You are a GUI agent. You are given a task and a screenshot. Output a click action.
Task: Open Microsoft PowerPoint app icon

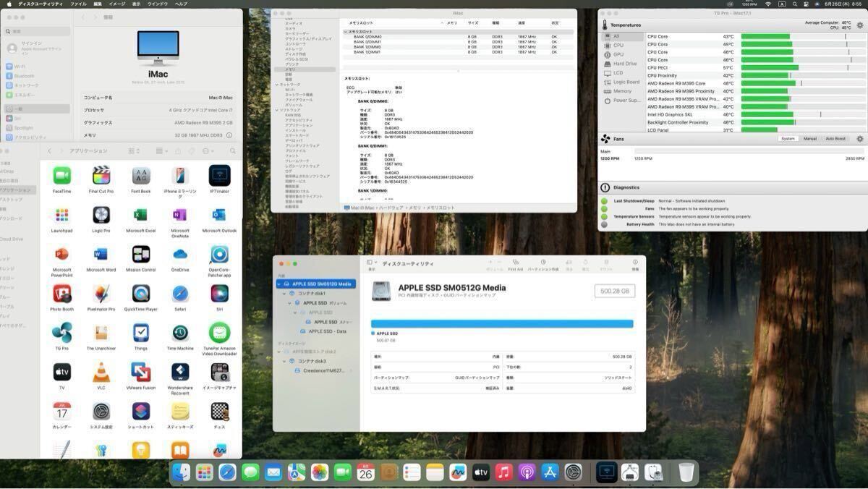(61, 254)
